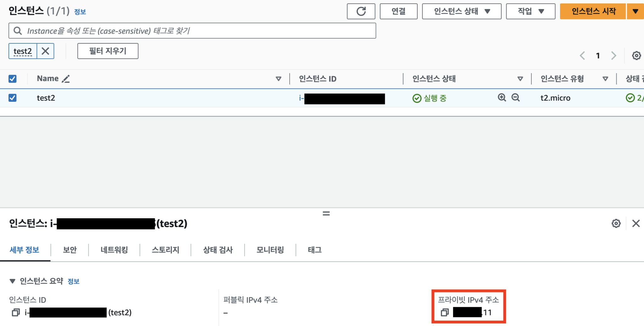Uncheck the select-all instances checkbox
Screen dimensions: 644x326
13,79
